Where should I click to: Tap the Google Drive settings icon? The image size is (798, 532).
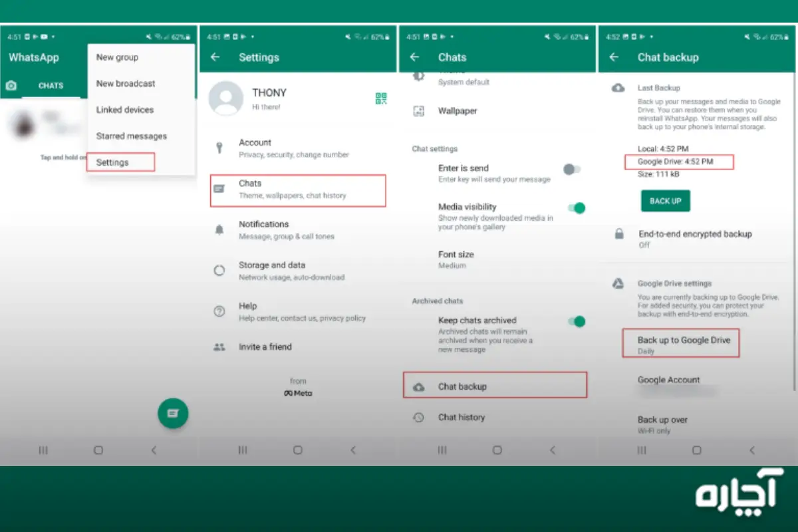[618, 283]
